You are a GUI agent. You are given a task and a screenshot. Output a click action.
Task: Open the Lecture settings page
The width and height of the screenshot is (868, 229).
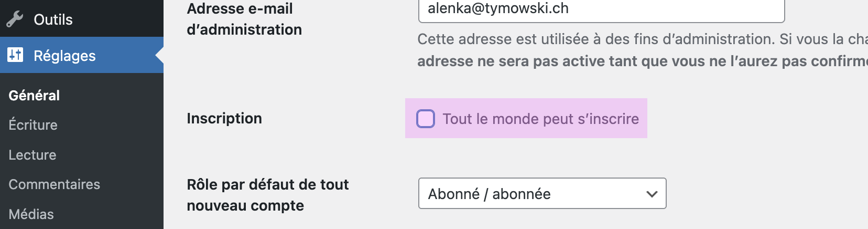click(x=32, y=155)
